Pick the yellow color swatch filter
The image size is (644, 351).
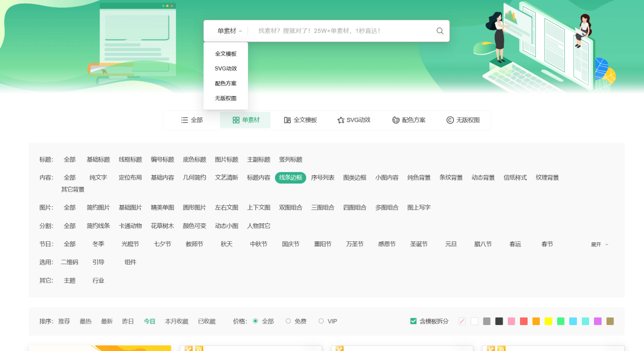coord(548,322)
